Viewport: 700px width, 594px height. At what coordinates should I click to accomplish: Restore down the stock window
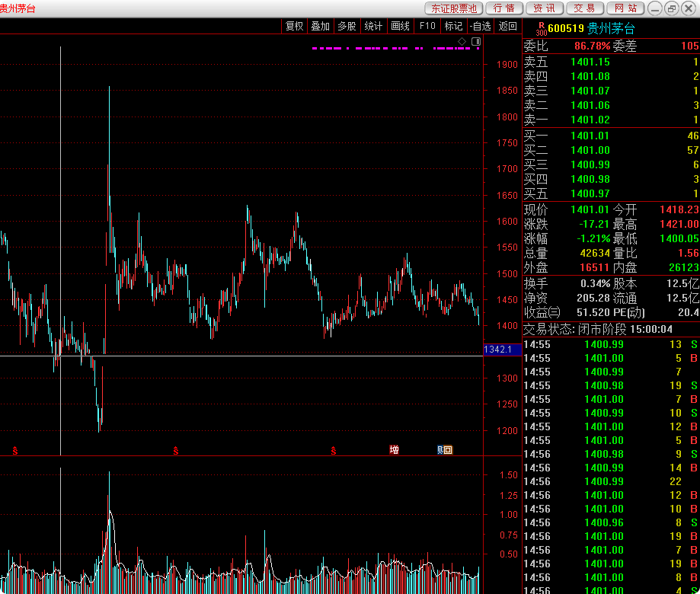click(671, 8)
